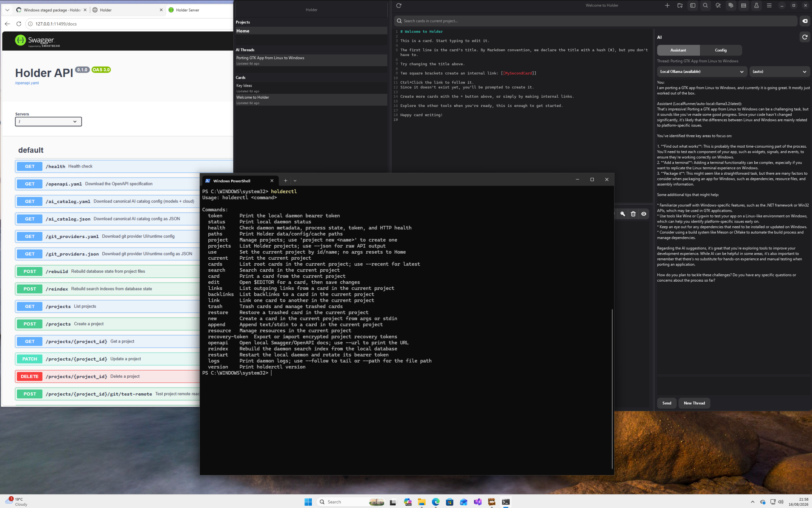Open the Local Ollama (available) provider dropdown
This screenshot has width=812, height=508.
702,72
